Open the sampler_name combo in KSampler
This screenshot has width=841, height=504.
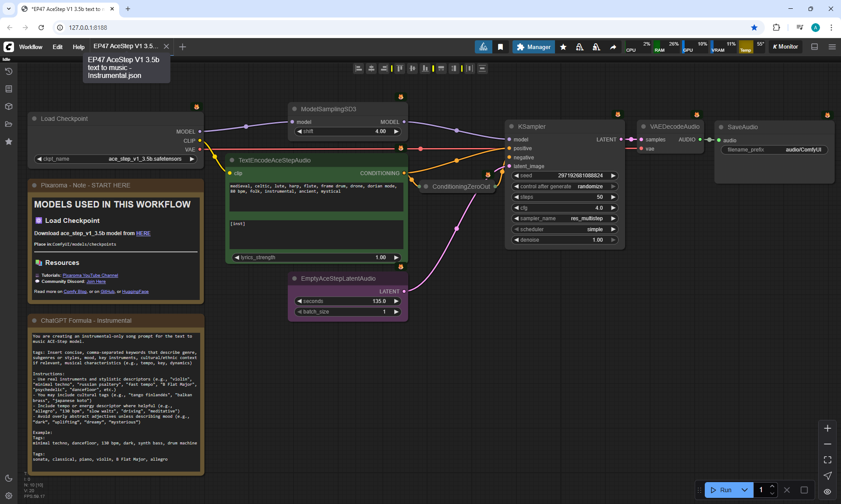click(x=565, y=219)
